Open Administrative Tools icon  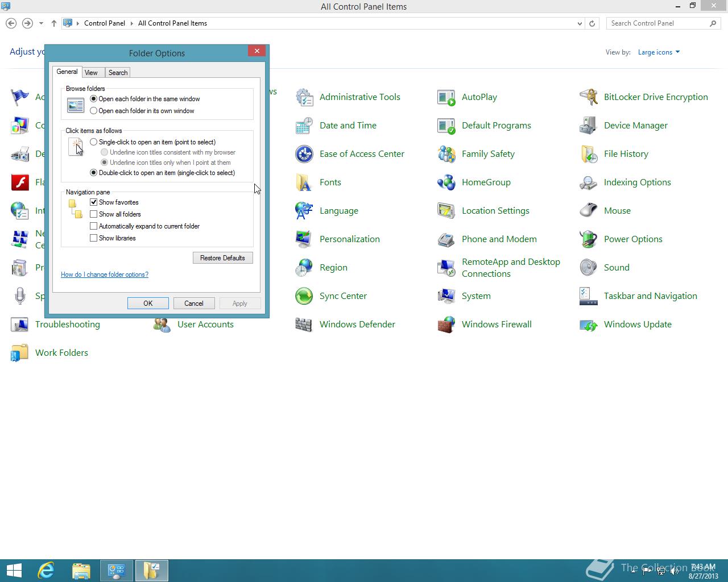(x=304, y=97)
